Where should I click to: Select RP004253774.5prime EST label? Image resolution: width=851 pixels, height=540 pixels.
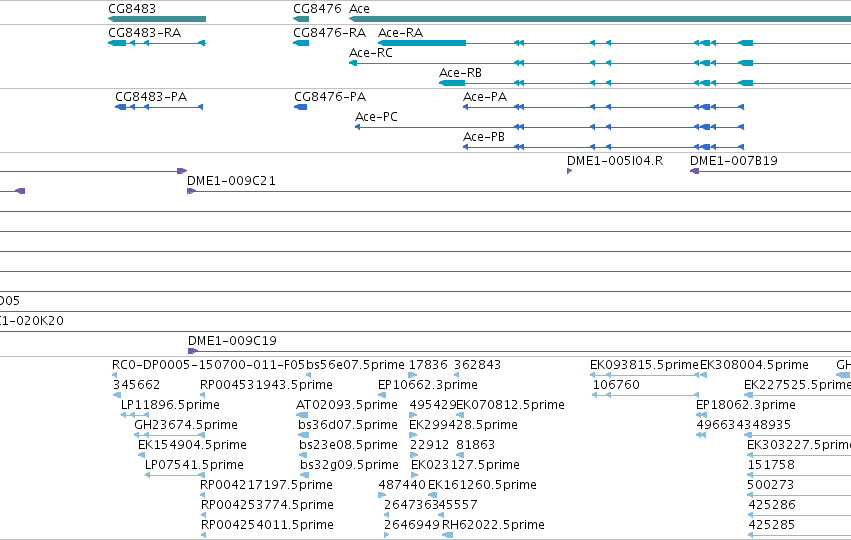(267, 505)
